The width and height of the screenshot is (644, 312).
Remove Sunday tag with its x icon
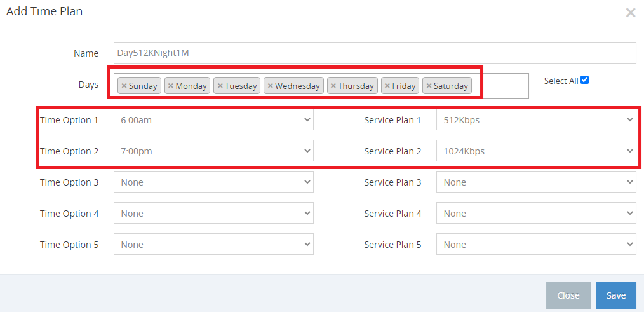point(124,86)
